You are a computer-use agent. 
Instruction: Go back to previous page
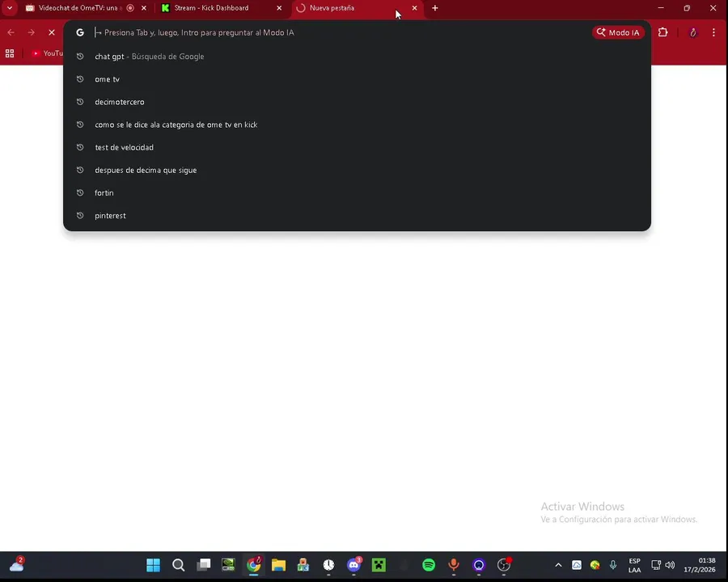(11, 32)
